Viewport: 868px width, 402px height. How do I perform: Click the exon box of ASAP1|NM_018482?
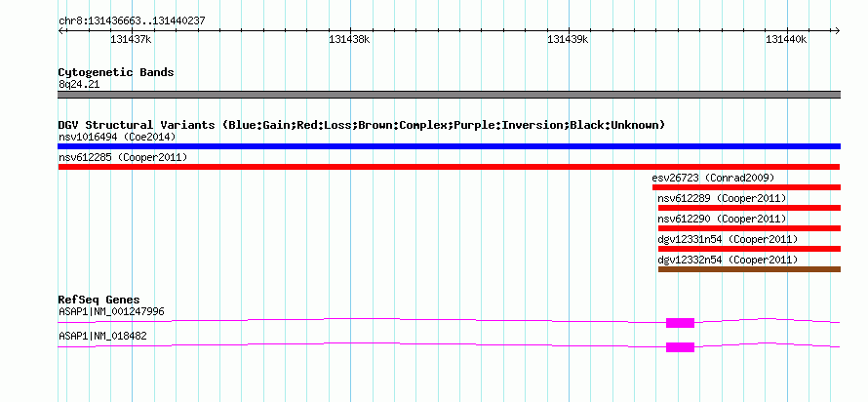click(x=680, y=347)
